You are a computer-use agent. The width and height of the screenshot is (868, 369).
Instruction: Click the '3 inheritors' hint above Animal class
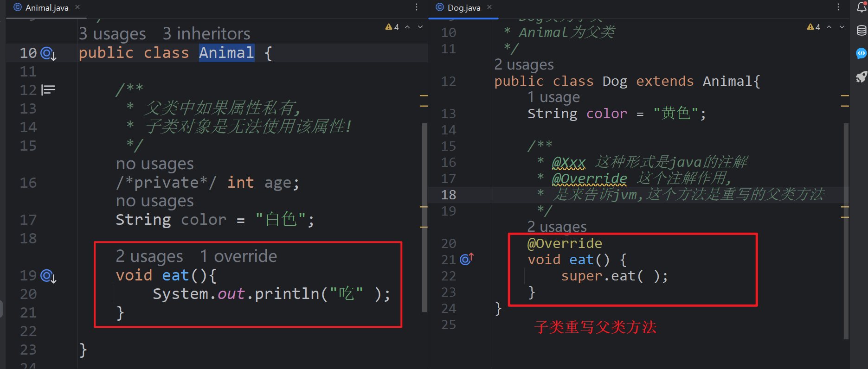click(206, 34)
